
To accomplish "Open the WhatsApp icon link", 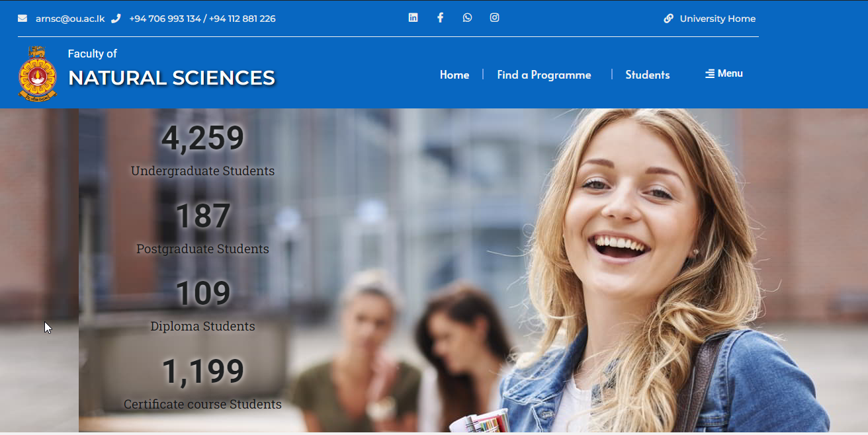I will pos(467,18).
